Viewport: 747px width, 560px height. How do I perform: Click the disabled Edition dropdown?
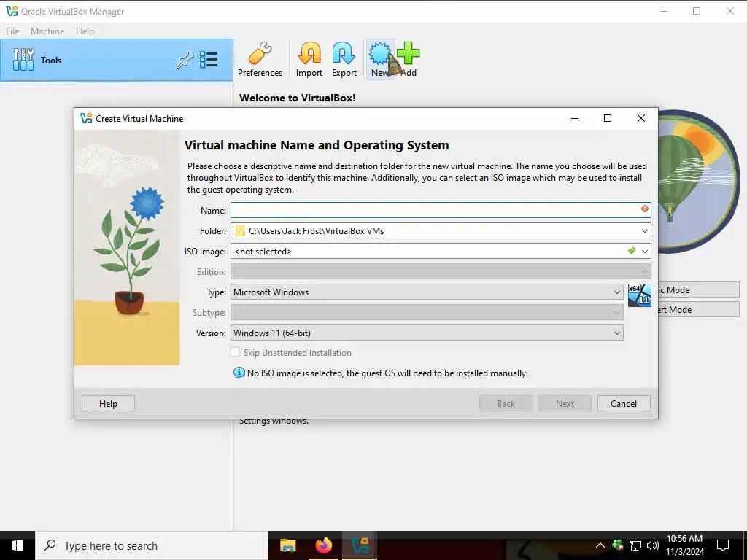point(441,271)
